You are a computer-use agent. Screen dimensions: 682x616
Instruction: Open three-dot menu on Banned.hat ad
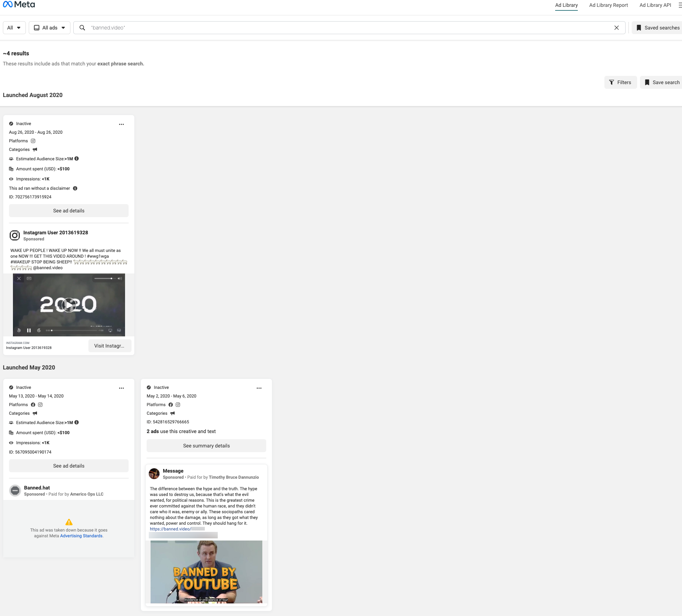[121, 388]
